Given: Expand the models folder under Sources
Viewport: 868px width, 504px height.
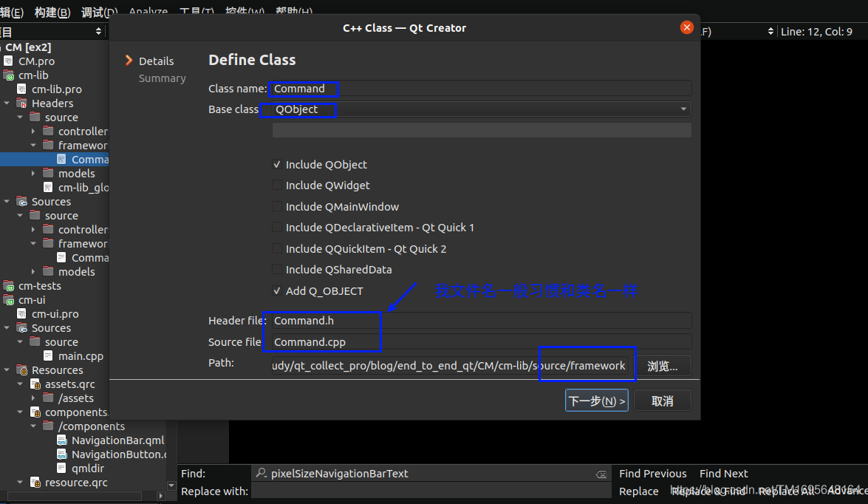Looking at the screenshot, I should (33, 271).
